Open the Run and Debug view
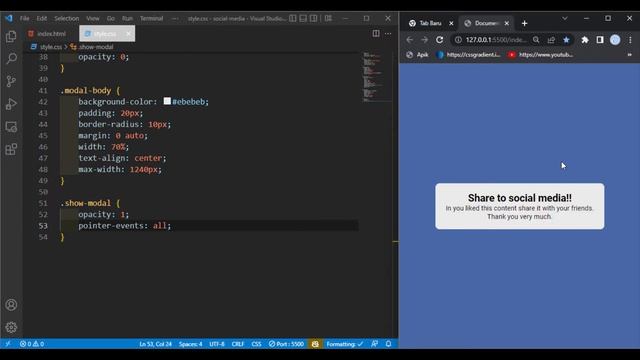Screen dimensions: 640x360 [11, 104]
